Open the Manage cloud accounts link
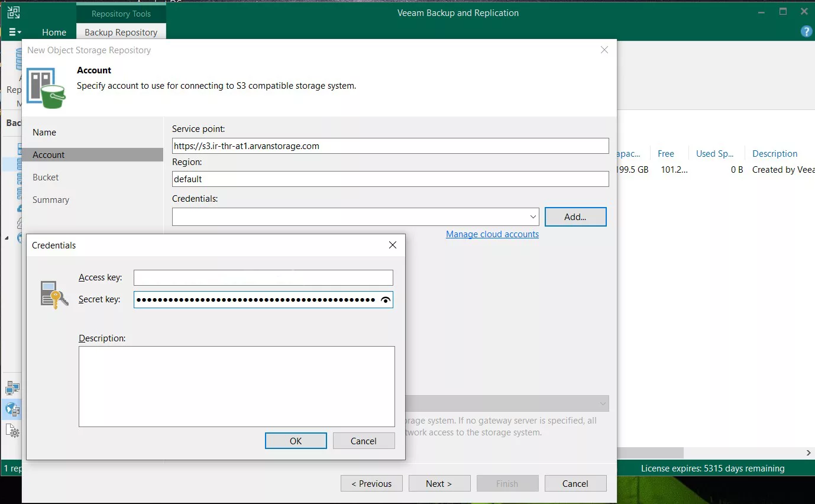This screenshot has width=815, height=504. pyautogui.click(x=492, y=234)
